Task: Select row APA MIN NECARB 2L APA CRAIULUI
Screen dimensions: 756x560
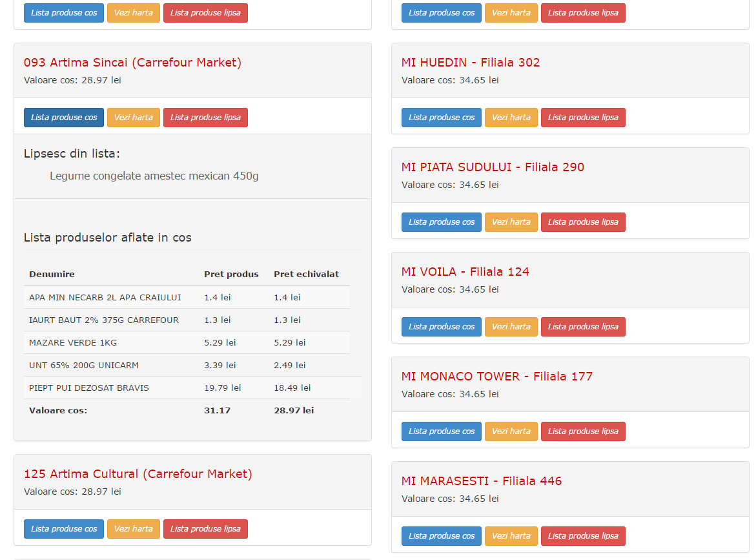Action: pyautogui.click(x=187, y=297)
